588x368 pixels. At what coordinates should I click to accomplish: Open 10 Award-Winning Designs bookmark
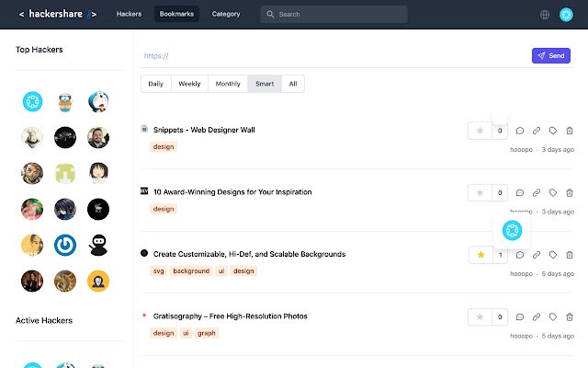coord(232,192)
